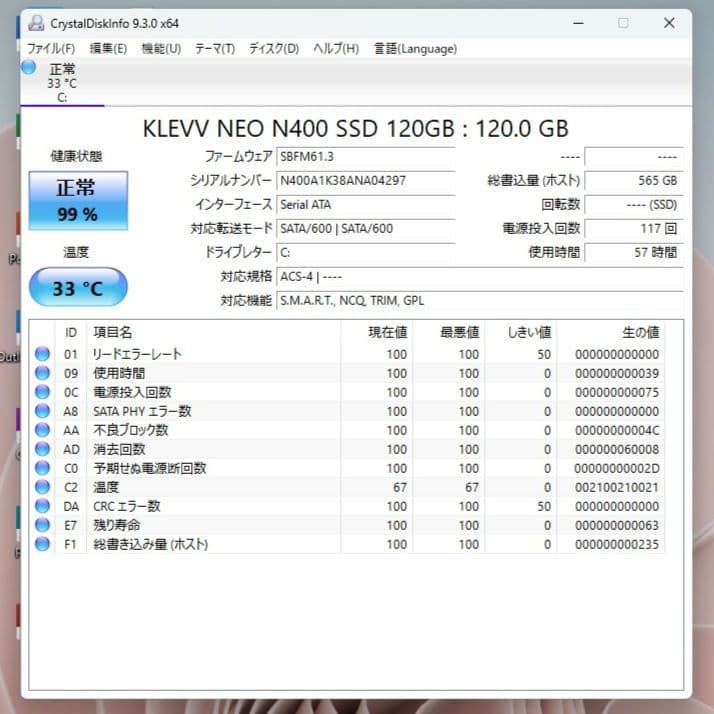Click the power on hours value 57 時間
Viewport: 714px width, 714px height.
click(x=634, y=252)
